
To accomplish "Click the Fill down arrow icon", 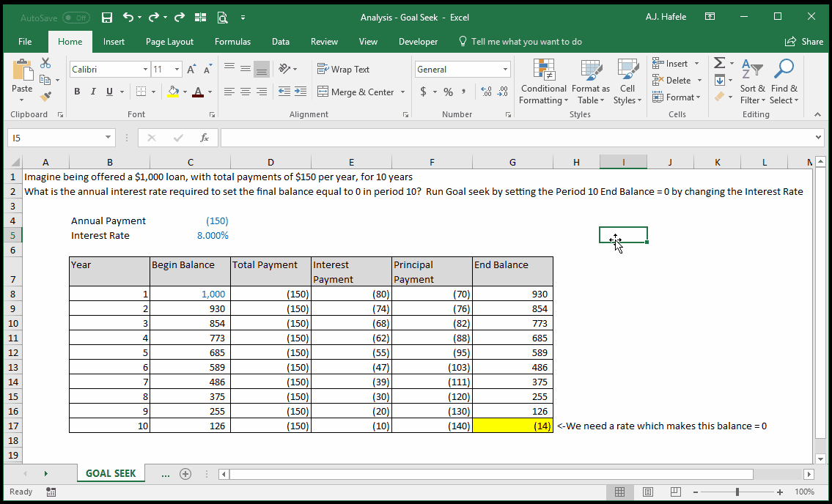I will tap(720, 80).
